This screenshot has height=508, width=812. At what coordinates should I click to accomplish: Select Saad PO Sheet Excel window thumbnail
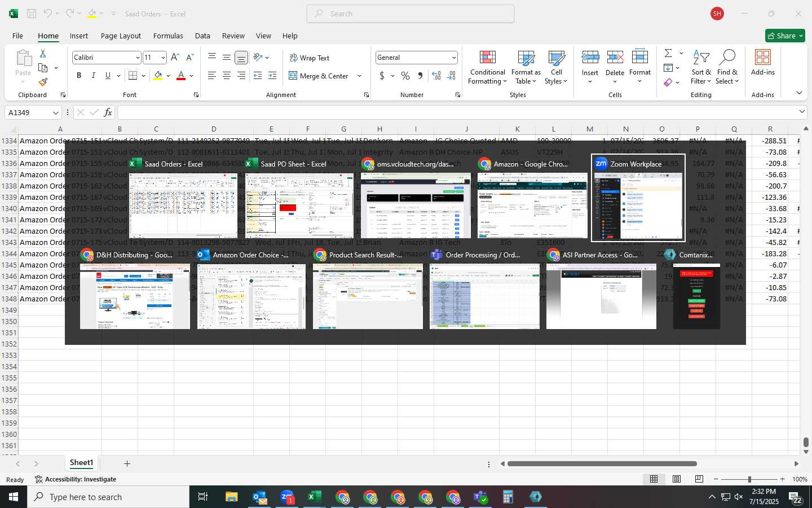coord(299,198)
